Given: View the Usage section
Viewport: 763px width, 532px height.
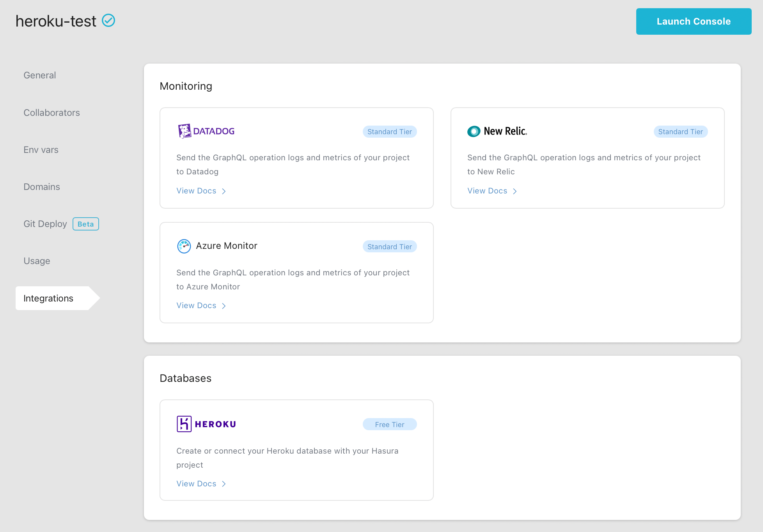Looking at the screenshot, I should pyautogui.click(x=37, y=261).
